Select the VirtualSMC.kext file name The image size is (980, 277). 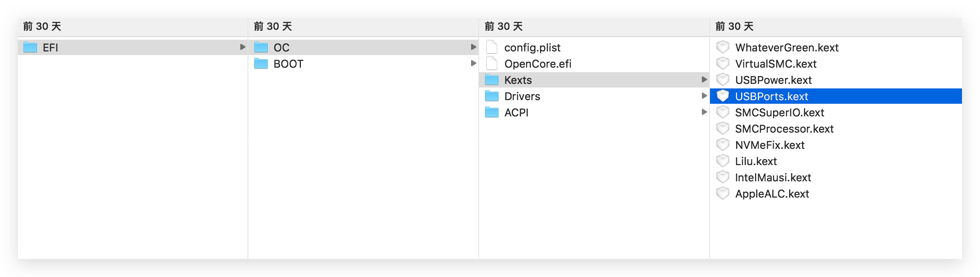(775, 64)
